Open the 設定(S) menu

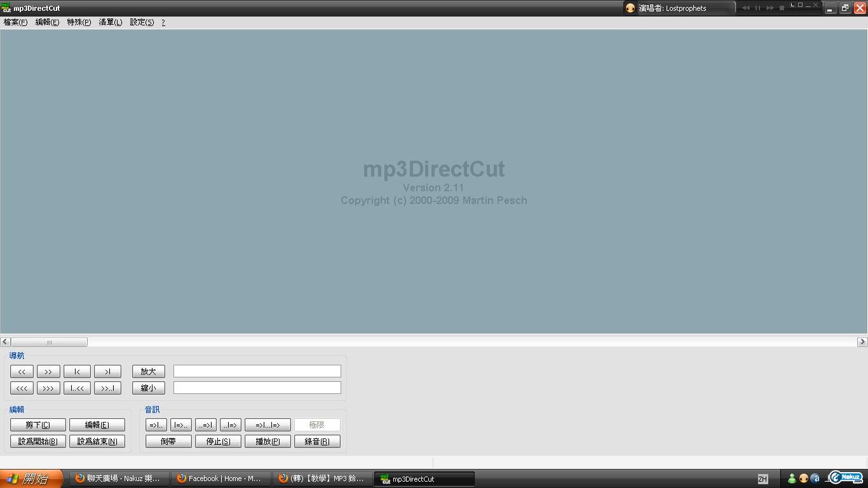pos(142,22)
